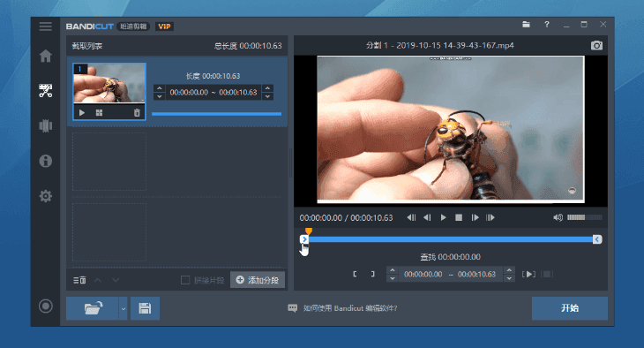Play the video preview
Image resolution: width=644 pixels, height=348 pixels.
click(443, 217)
